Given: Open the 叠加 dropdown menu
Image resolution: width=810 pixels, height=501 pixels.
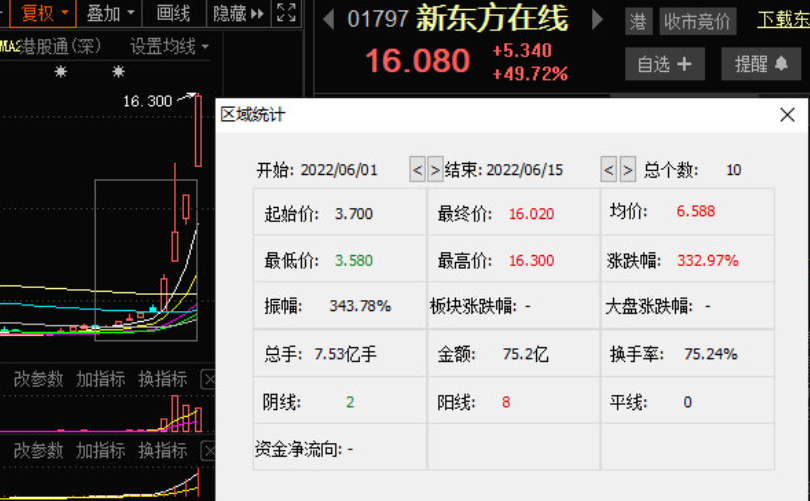Looking at the screenshot, I should 110,13.
